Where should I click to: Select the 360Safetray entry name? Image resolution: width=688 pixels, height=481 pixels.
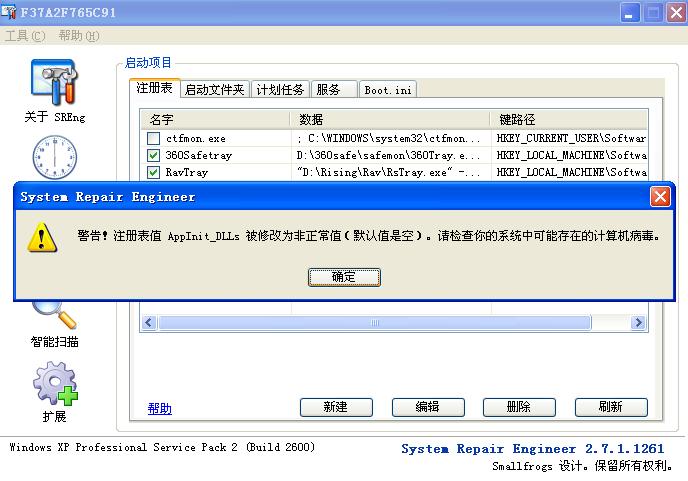pyautogui.click(x=198, y=155)
